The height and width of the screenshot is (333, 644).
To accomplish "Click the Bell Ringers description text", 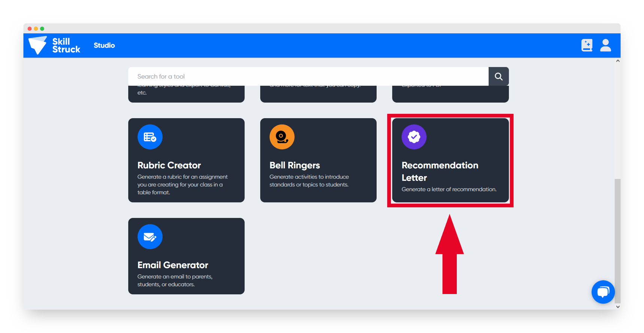I will (309, 181).
